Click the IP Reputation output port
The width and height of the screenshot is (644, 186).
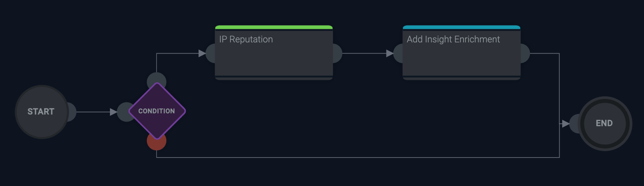[x=337, y=53]
